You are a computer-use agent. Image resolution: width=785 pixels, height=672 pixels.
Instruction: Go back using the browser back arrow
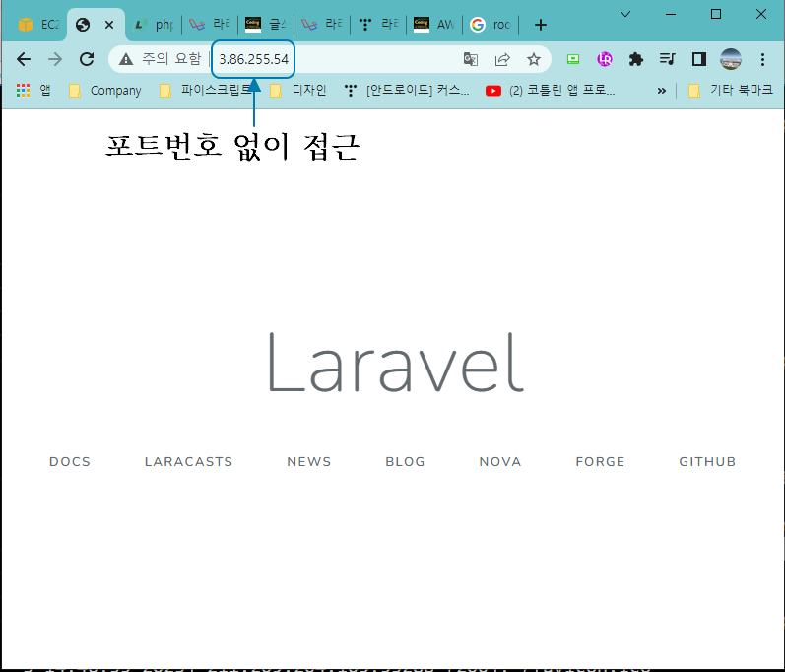click(24, 59)
